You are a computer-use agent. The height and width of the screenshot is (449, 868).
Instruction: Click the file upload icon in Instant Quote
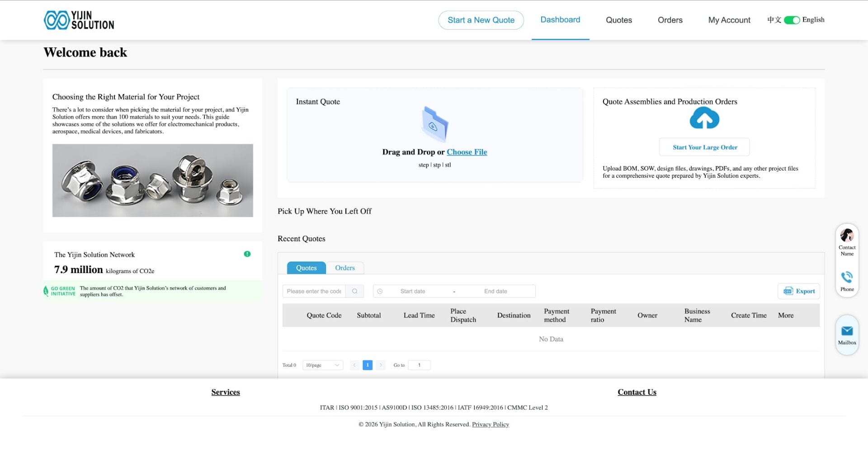pos(434,125)
